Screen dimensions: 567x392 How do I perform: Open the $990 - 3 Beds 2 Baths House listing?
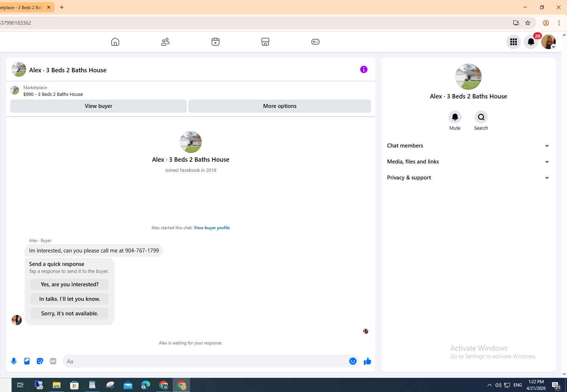click(x=53, y=94)
